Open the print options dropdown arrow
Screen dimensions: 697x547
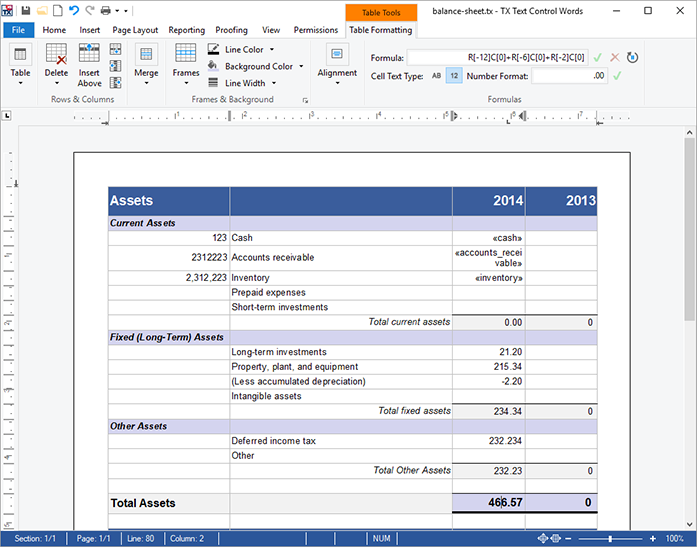point(117,11)
